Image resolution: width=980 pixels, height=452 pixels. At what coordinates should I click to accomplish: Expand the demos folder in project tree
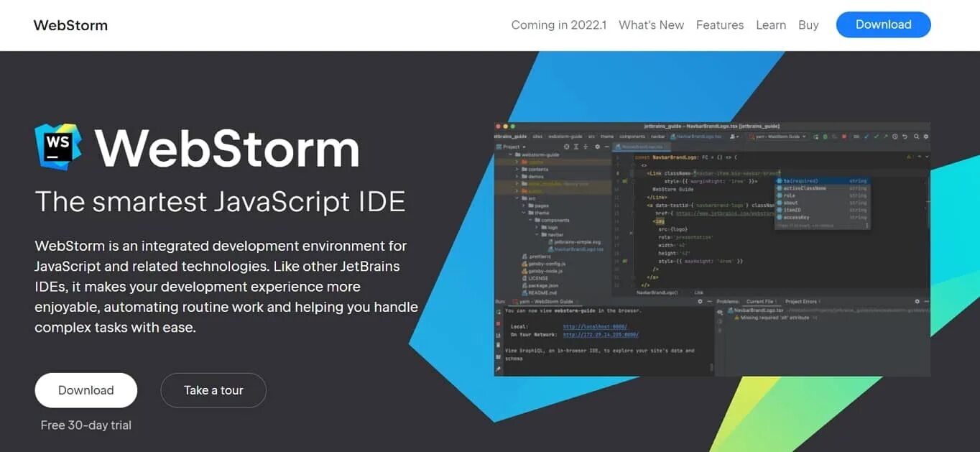(517, 177)
